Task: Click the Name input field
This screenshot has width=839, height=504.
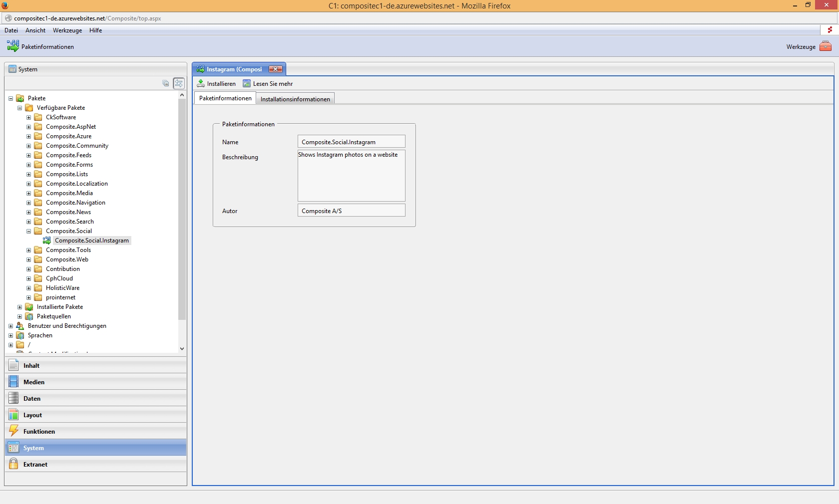Action: coord(351,142)
